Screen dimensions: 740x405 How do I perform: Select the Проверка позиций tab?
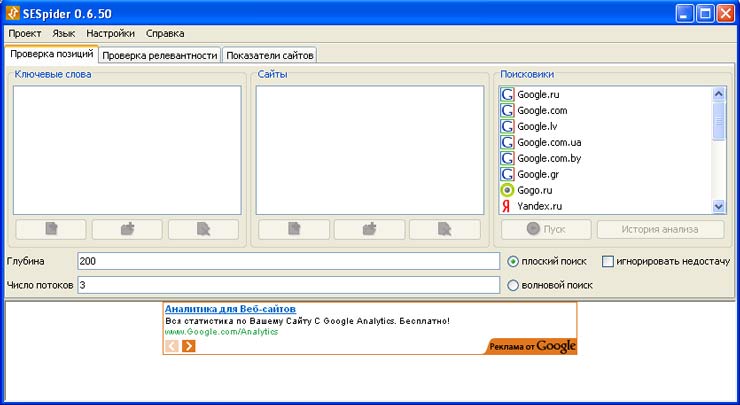pyautogui.click(x=52, y=54)
